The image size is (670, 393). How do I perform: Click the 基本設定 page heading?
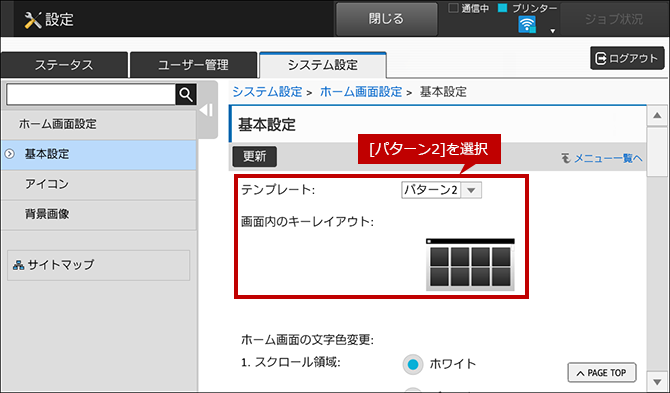[267, 125]
